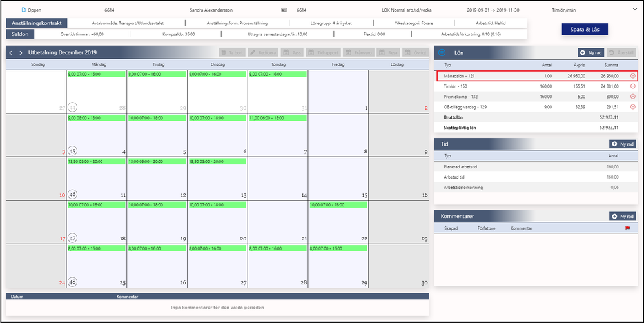This screenshot has height=323, width=644.
Task: Click the Tidrapport toolbar button
Action: click(323, 53)
